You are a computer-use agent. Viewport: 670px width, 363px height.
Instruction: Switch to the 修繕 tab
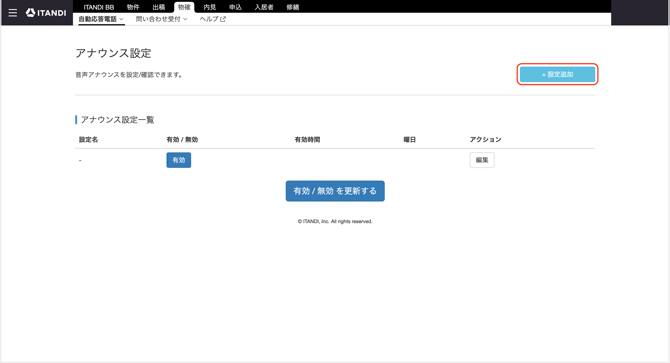pyautogui.click(x=293, y=7)
